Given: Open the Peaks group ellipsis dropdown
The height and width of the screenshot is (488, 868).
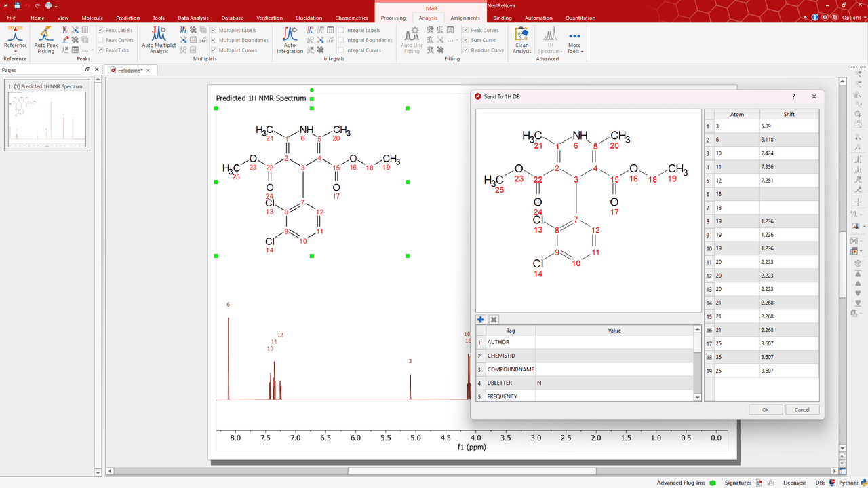Looking at the screenshot, I should click(x=88, y=50).
